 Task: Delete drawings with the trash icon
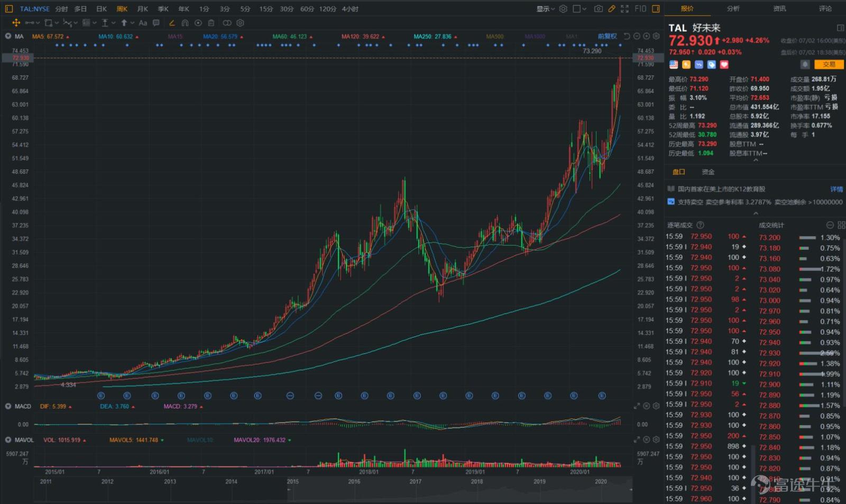click(x=211, y=23)
